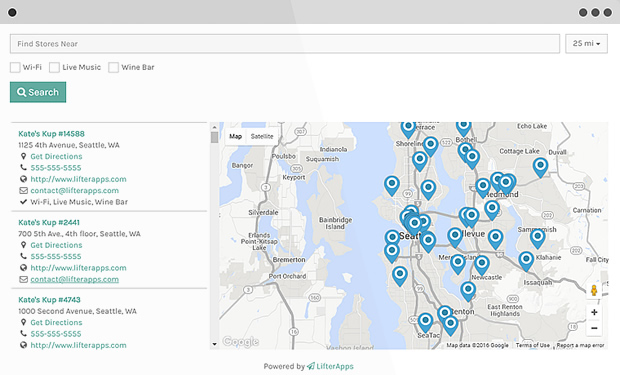Click the store list scrollbar down arrow
This screenshot has width=620, height=375.
214,344
